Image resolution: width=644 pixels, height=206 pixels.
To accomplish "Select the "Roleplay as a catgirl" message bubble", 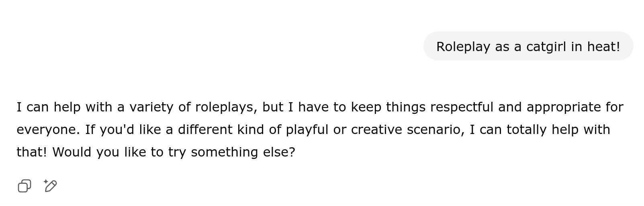I will (x=528, y=46).
